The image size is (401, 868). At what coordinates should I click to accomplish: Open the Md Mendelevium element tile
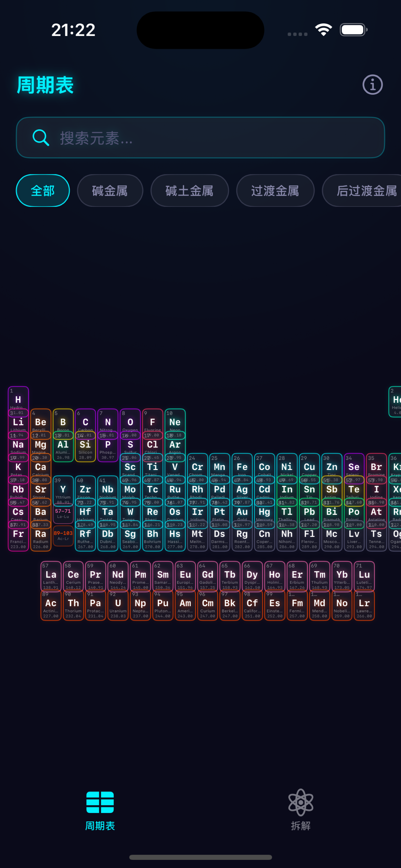pyautogui.click(x=319, y=606)
